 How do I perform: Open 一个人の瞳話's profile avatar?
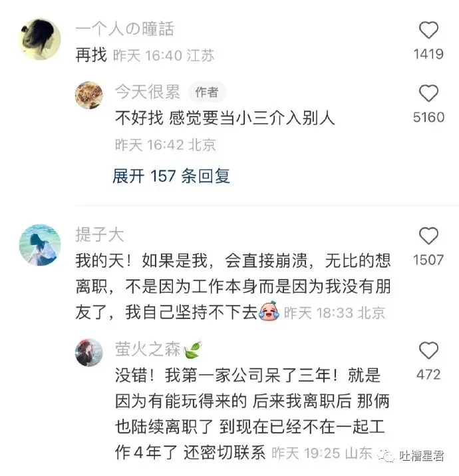point(40,39)
